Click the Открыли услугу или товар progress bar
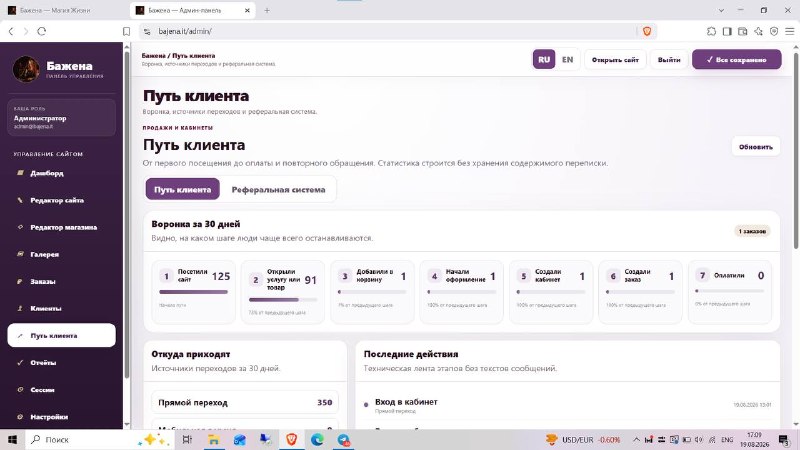The width and height of the screenshot is (800, 450). [283, 300]
